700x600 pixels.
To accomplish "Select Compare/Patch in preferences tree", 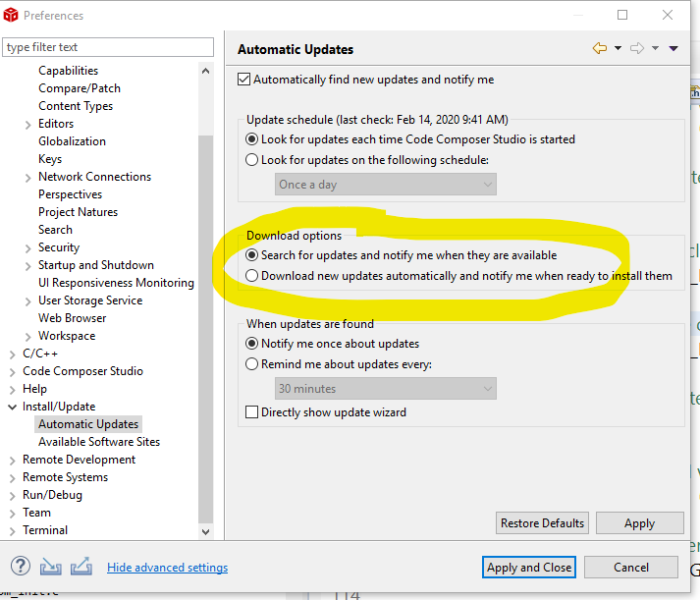I will tap(80, 88).
